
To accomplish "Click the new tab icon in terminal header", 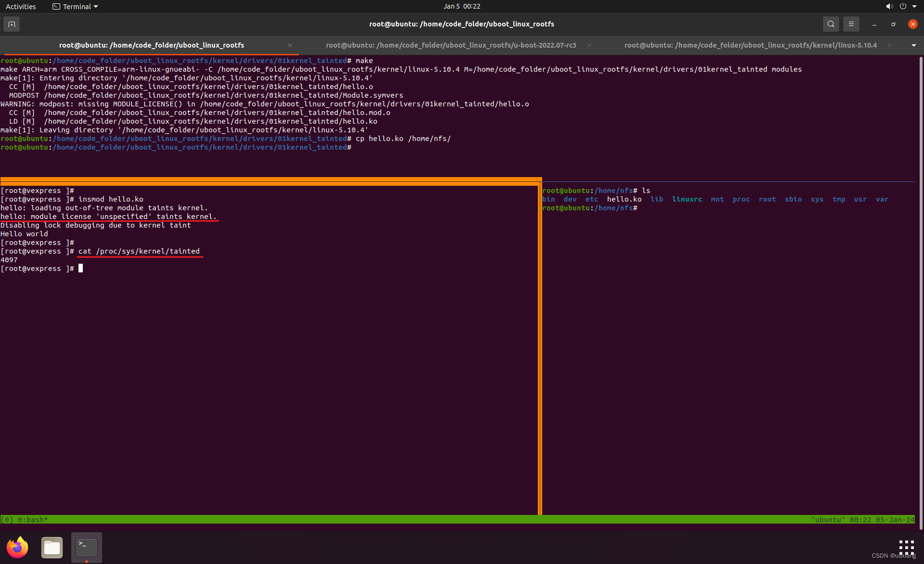I will (12, 24).
